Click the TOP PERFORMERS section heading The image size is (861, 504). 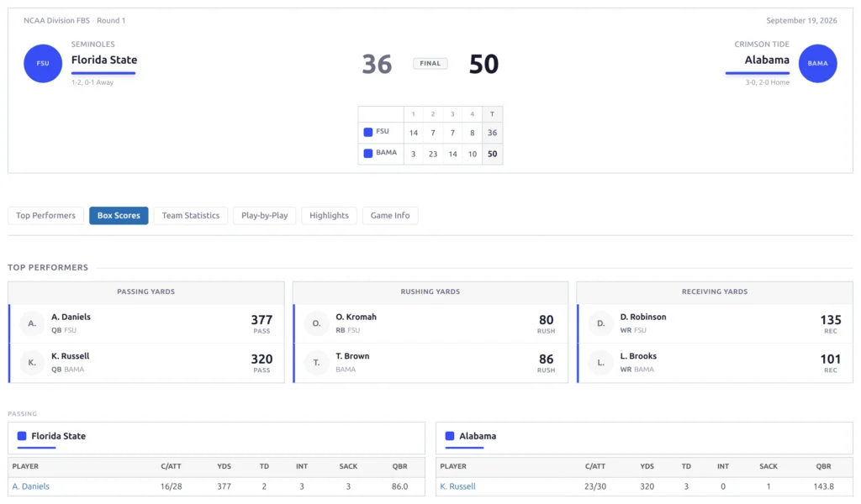click(48, 268)
